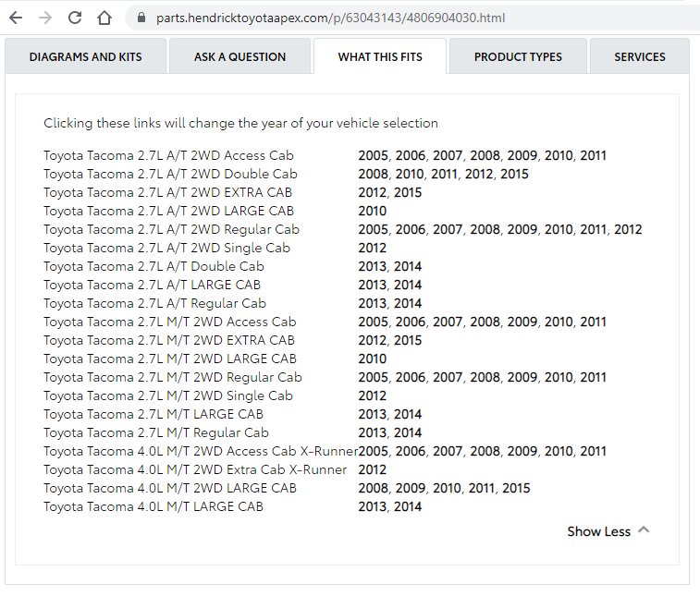700x596 pixels.
Task: Pick 2013 for 2.7L A/T LARGE CAB
Action: pyautogui.click(x=373, y=285)
